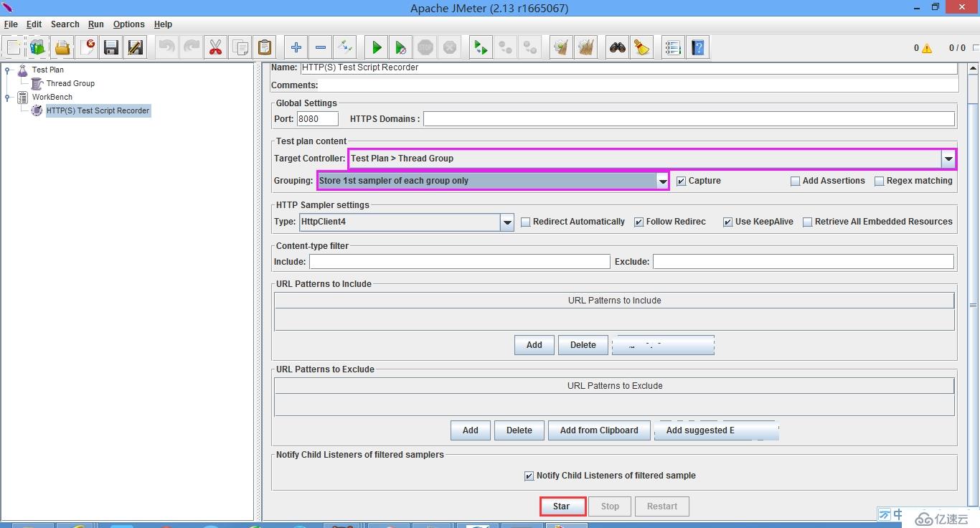The height and width of the screenshot is (528, 980).
Task: Cut the selection with scissors icon
Action: (x=216, y=48)
